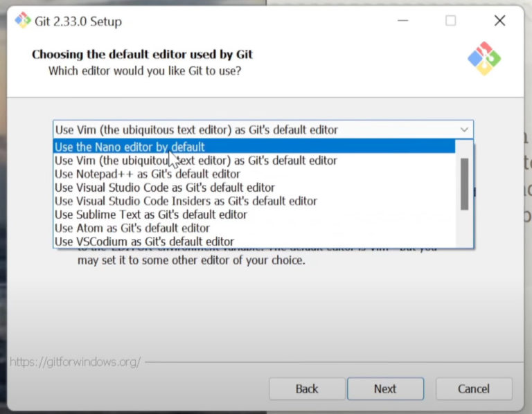Click the Back button
532x414 pixels.
(307, 388)
